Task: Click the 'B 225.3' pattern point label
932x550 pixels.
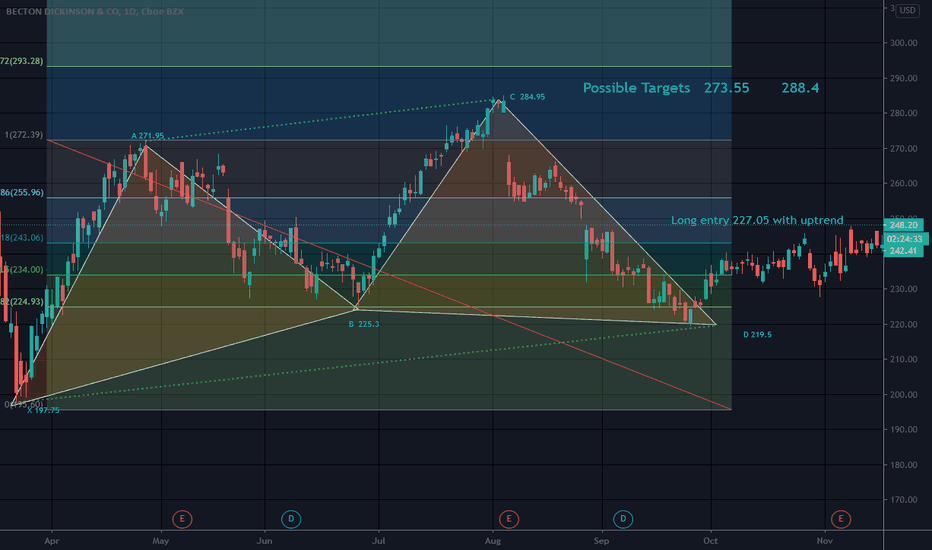Action: point(364,324)
